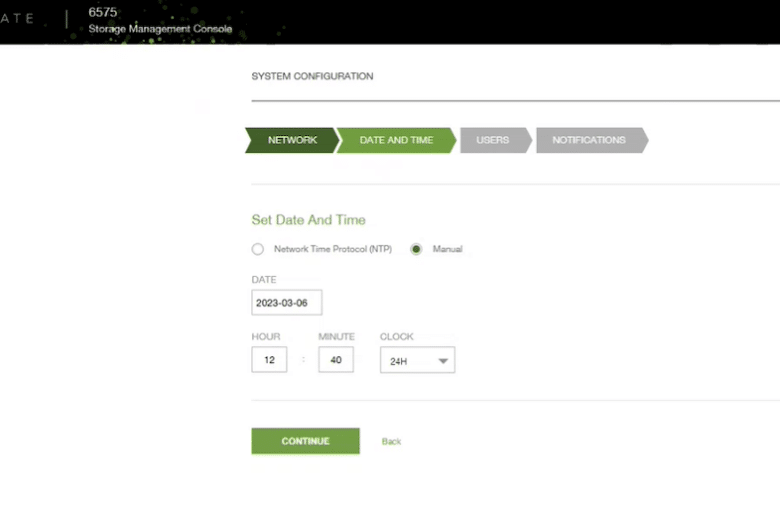The image size is (780, 516).
Task: Click the Hour field showing 12
Action: [x=269, y=359]
